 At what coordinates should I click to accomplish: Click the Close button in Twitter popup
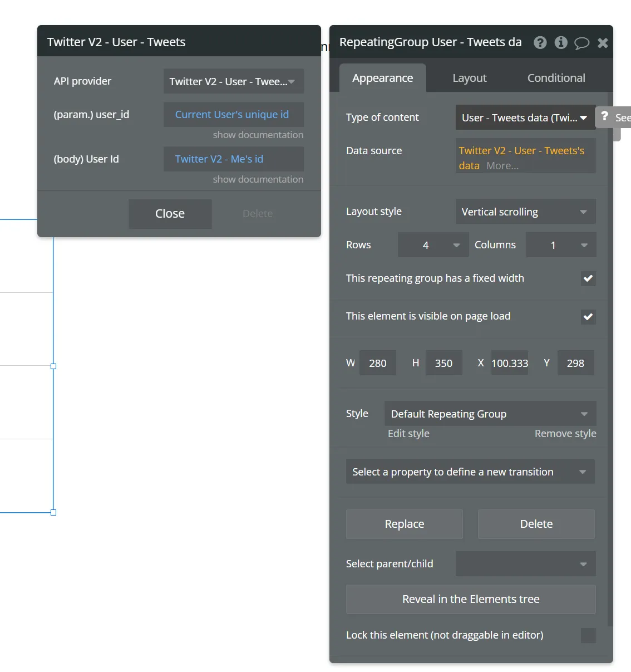[170, 214]
